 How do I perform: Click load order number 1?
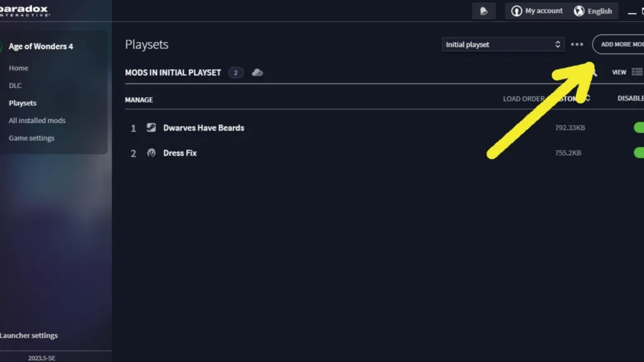(x=133, y=128)
